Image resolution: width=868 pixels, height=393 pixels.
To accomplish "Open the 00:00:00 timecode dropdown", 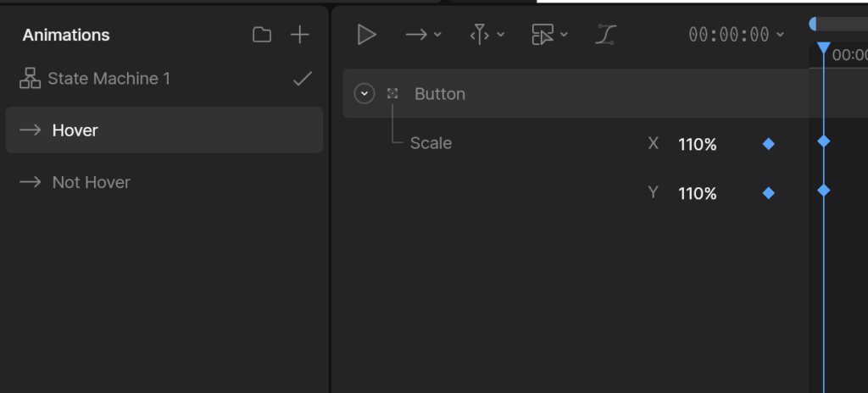I will tap(736, 35).
